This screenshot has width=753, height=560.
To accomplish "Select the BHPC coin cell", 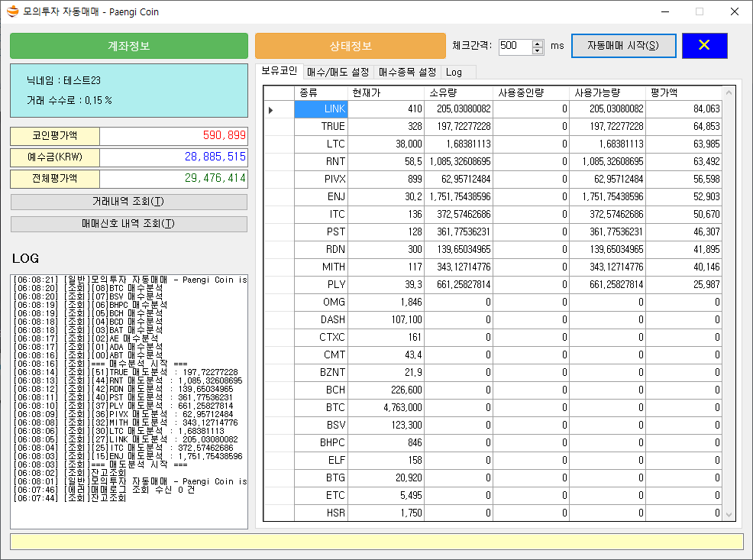I will tap(321, 443).
